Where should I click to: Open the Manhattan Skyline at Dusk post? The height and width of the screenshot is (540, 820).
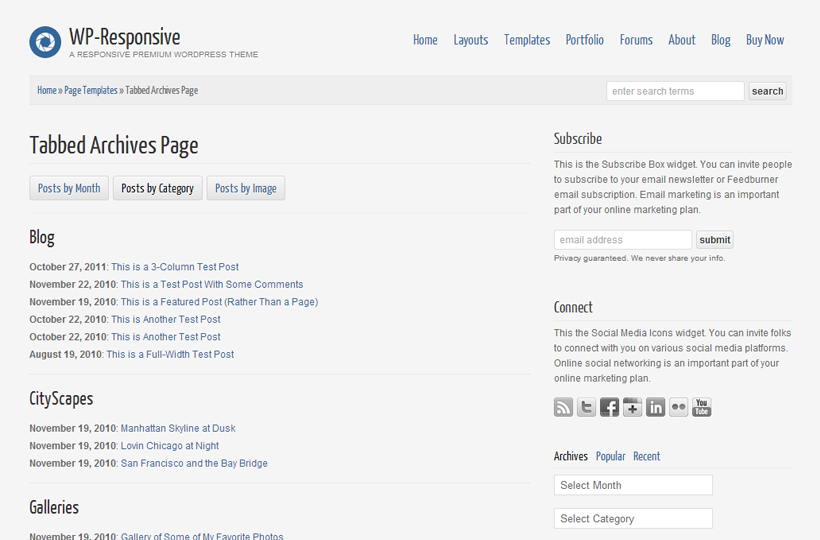point(178,428)
